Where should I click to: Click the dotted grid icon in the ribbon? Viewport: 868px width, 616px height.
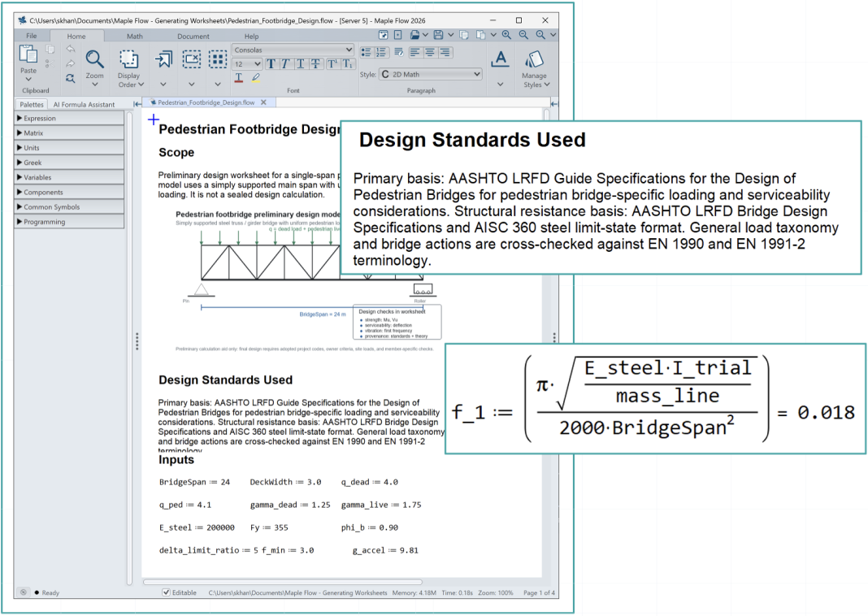click(x=218, y=59)
